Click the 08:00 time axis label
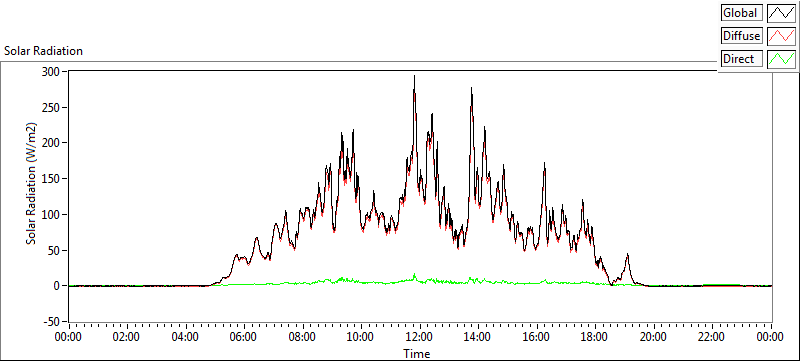The height and width of the screenshot is (361, 800). pyautogui.click(x=303, y=337)
